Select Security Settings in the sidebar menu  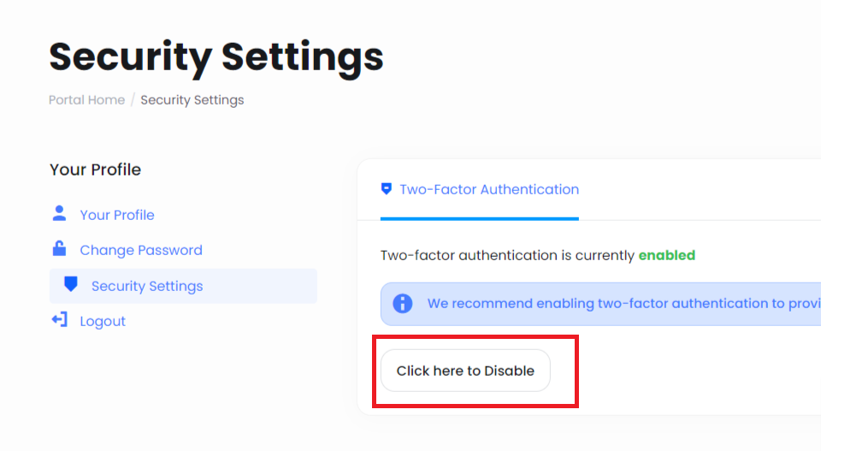tap(147, 286)
